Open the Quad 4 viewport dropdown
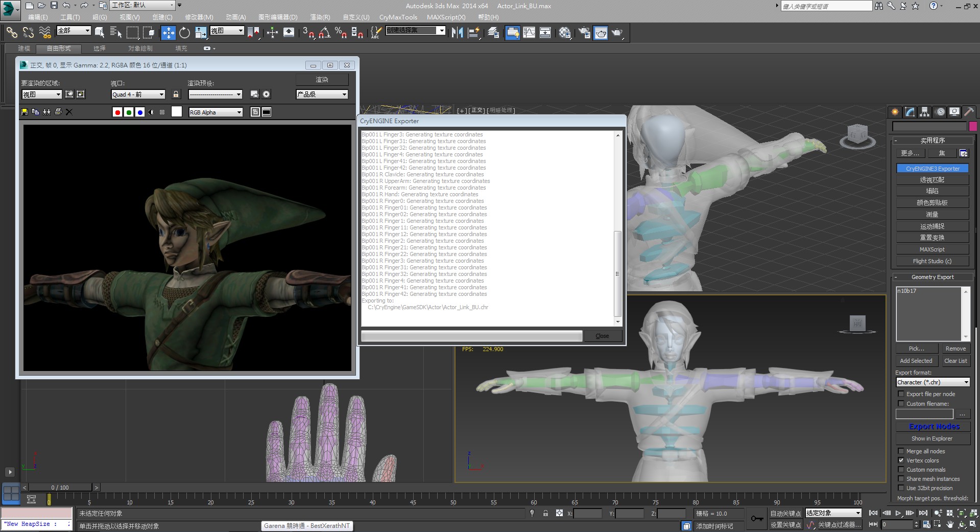Image resolution: width=980 pixels, height=532 pixels. (x=138, y=95)
